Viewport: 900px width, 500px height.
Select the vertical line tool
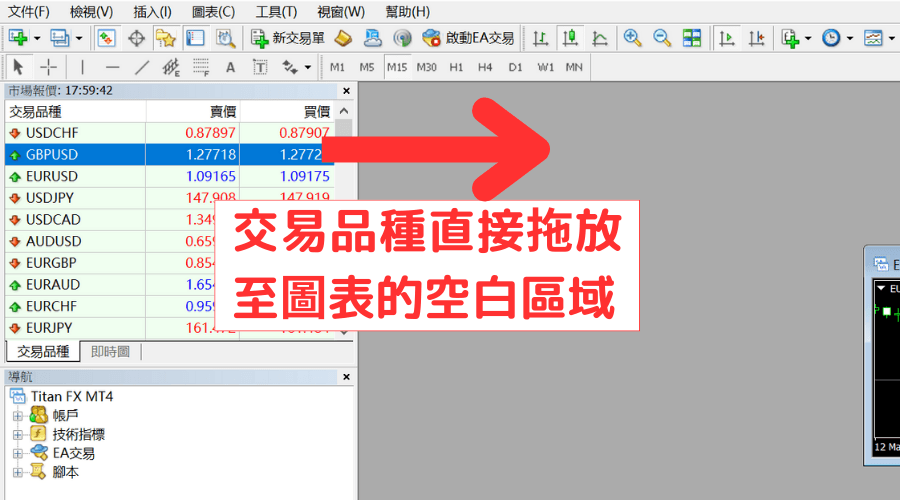click(x=83, y=68)
